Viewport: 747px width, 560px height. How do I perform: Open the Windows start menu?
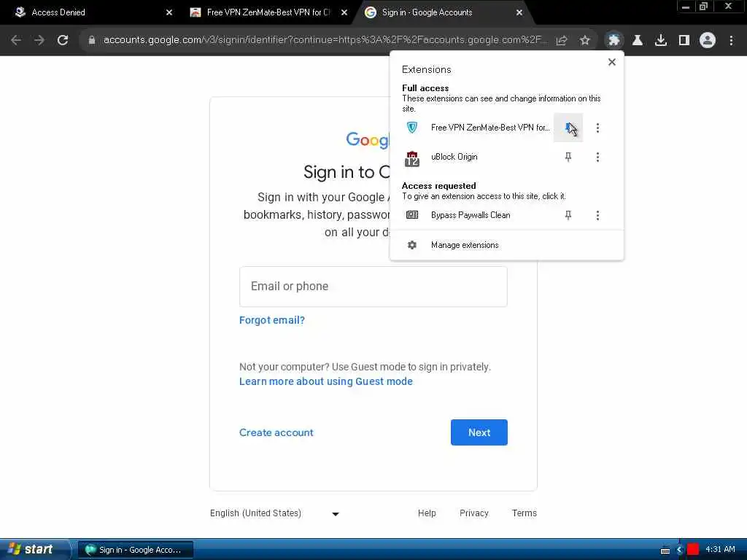(x=34, y=549)
